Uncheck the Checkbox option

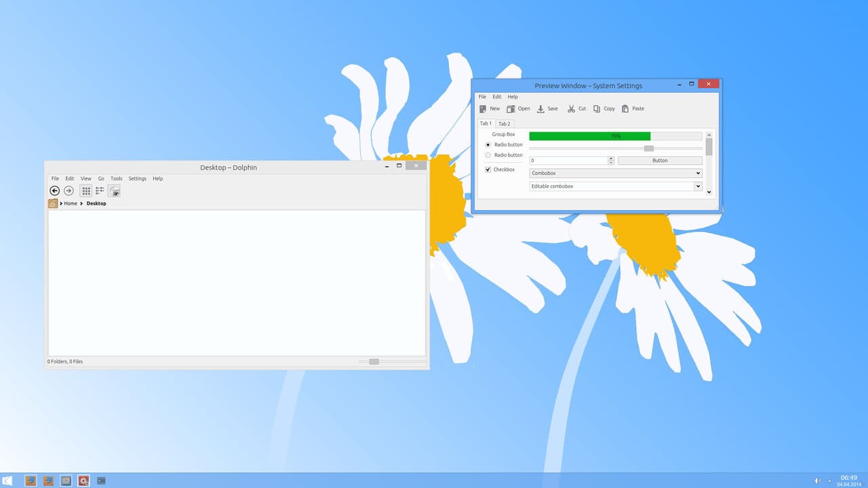click(x=488, y=169)
